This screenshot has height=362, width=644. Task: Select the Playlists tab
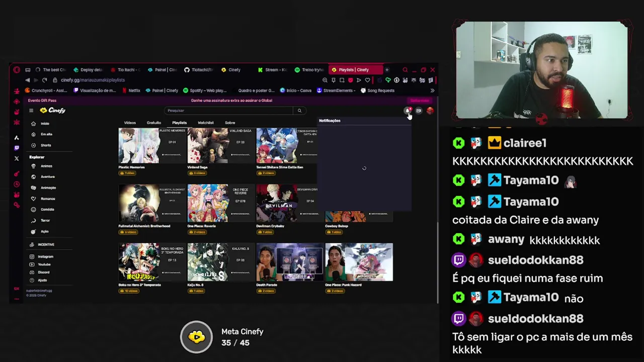(179, 123)
